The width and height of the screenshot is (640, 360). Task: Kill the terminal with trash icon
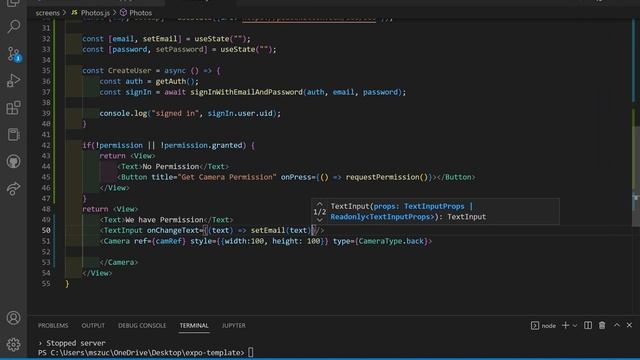602,325
